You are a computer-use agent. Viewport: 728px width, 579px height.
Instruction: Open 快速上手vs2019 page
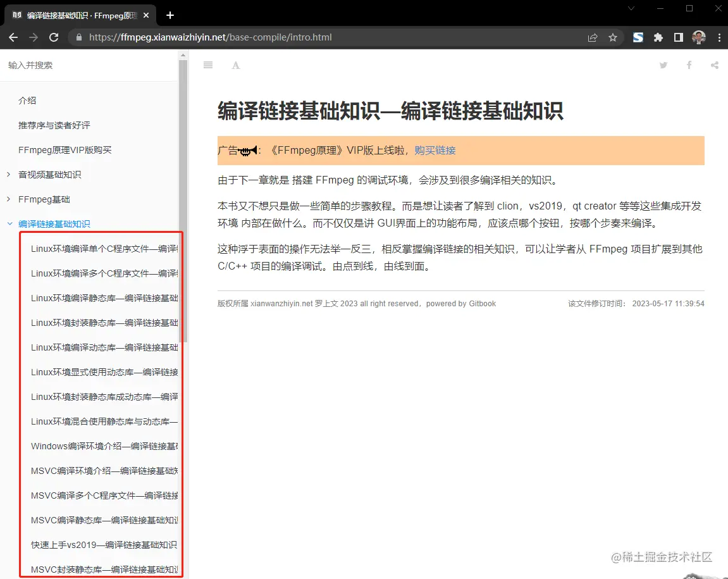click(104, 545)
